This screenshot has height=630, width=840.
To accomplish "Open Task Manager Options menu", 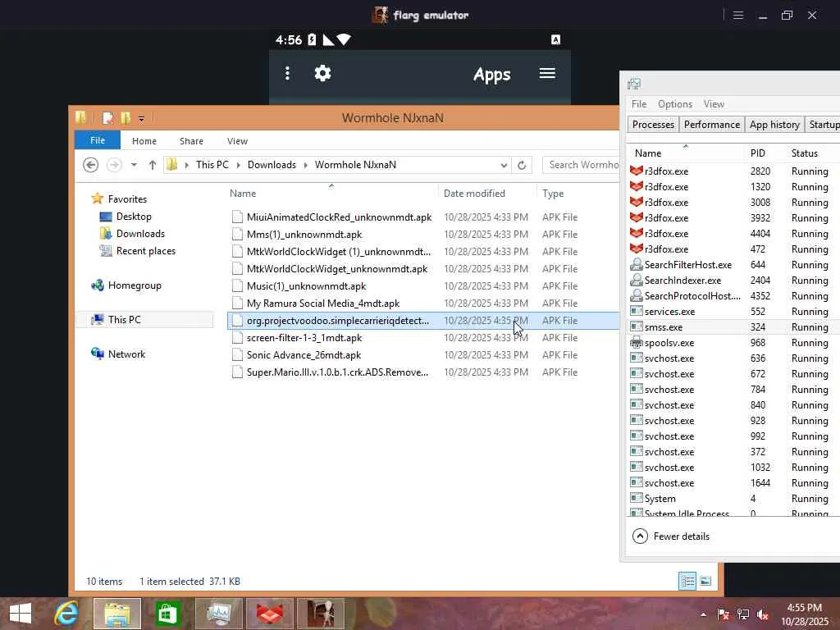I will tap(675, 104).
